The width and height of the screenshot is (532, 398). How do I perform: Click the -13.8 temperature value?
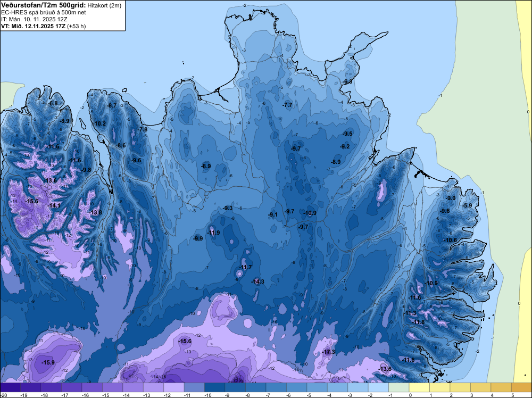tap(96, 212)
